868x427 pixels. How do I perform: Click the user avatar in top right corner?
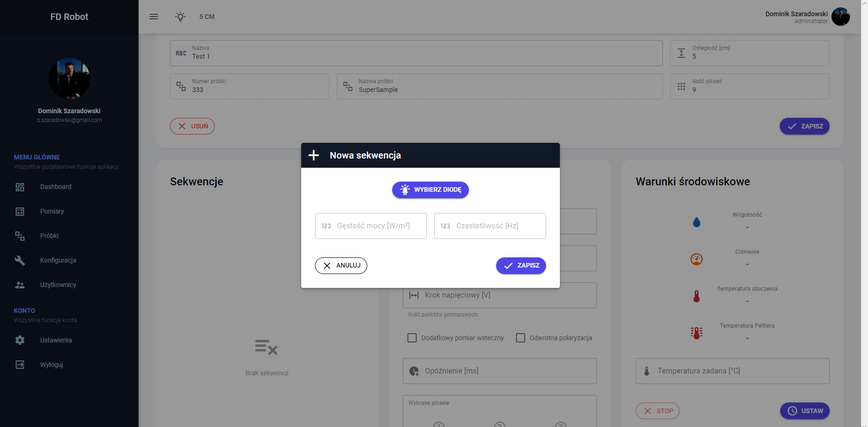[840, 17]
